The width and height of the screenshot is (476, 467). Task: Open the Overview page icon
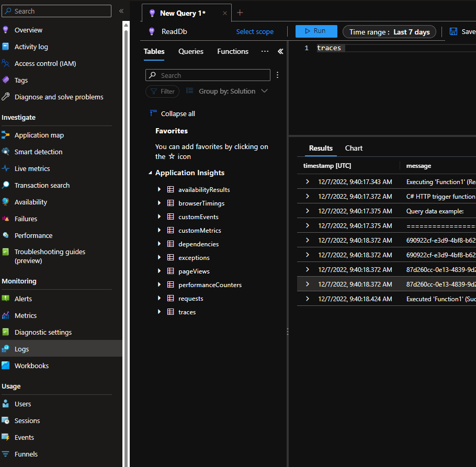pyautogui.click(x=5, y=30)
